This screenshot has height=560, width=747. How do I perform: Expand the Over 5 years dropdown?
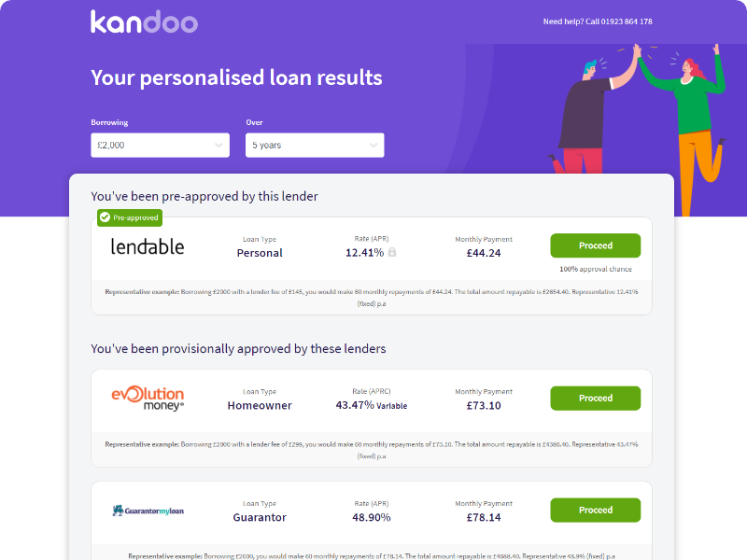[x=315, y=146]
